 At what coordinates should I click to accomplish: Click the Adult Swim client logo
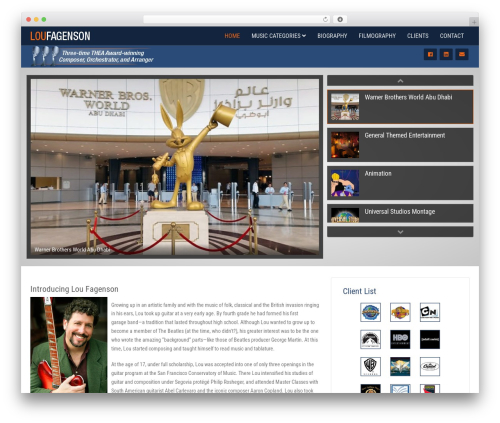point(430,339)
